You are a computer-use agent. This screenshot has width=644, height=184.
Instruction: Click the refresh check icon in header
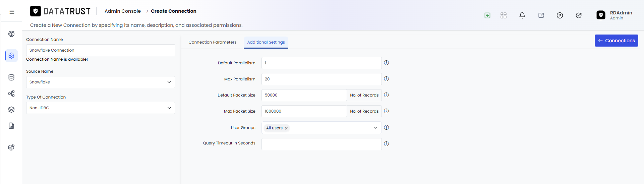point(579,15)
